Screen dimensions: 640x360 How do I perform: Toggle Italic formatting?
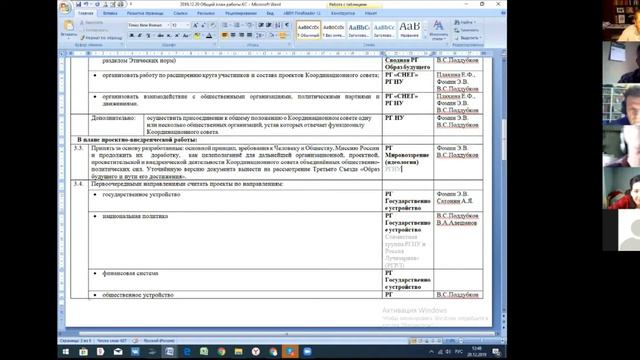click(x=139, y=36)
